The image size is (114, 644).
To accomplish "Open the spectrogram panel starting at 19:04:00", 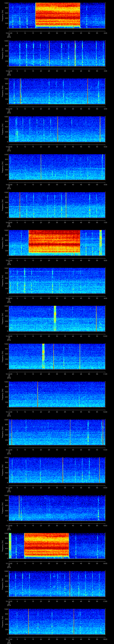I will [x=57, y=129].
